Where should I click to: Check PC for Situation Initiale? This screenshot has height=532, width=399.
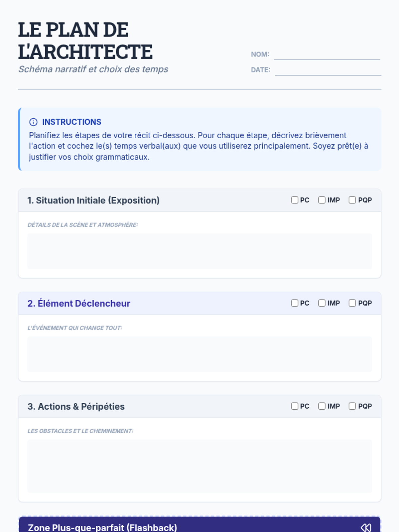coord(295,200)
